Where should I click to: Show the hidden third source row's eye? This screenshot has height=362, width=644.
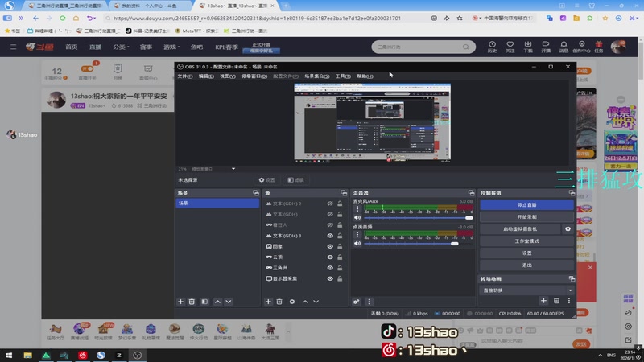[x=330, y=225]
